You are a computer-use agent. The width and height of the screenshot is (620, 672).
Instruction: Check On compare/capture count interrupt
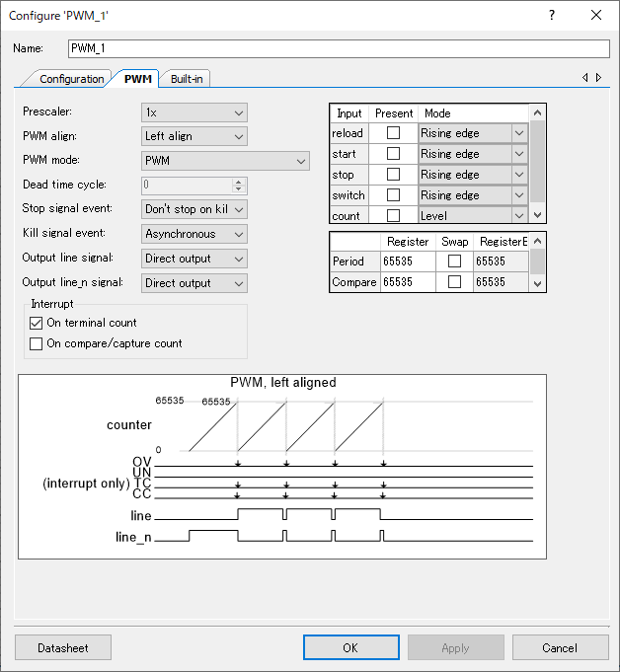[36, 343]
